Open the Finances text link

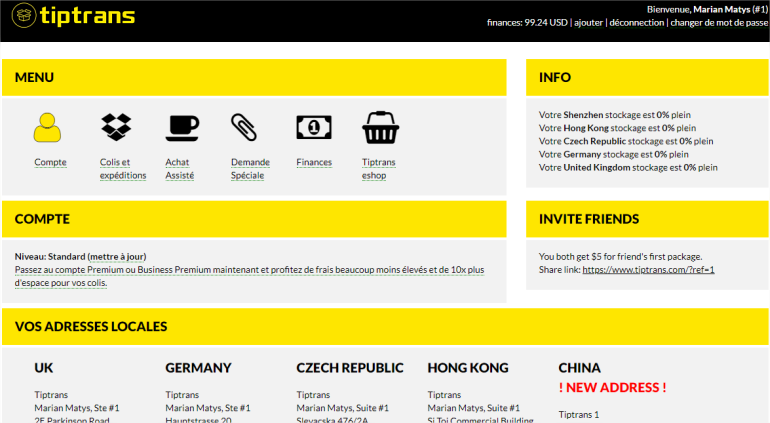[314, 162]
